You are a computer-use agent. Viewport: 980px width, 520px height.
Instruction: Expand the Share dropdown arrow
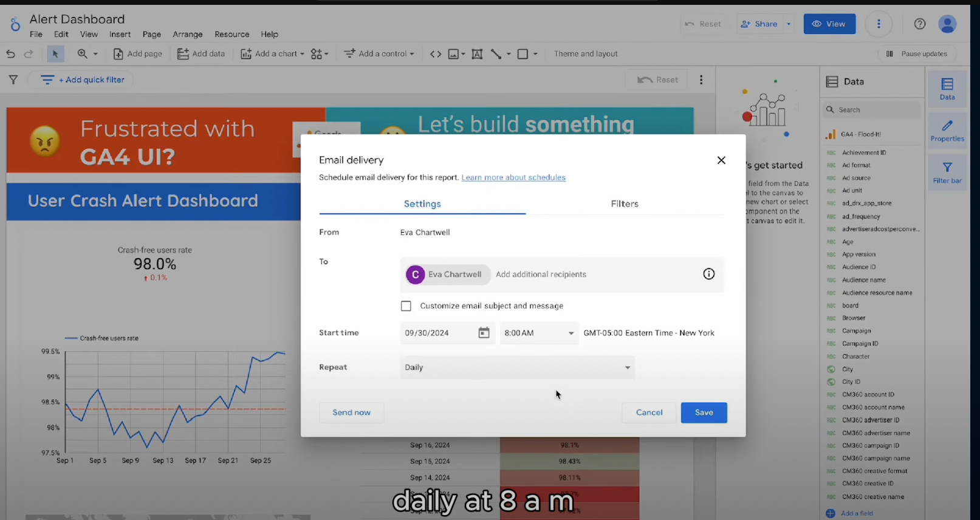click(789, 24)
